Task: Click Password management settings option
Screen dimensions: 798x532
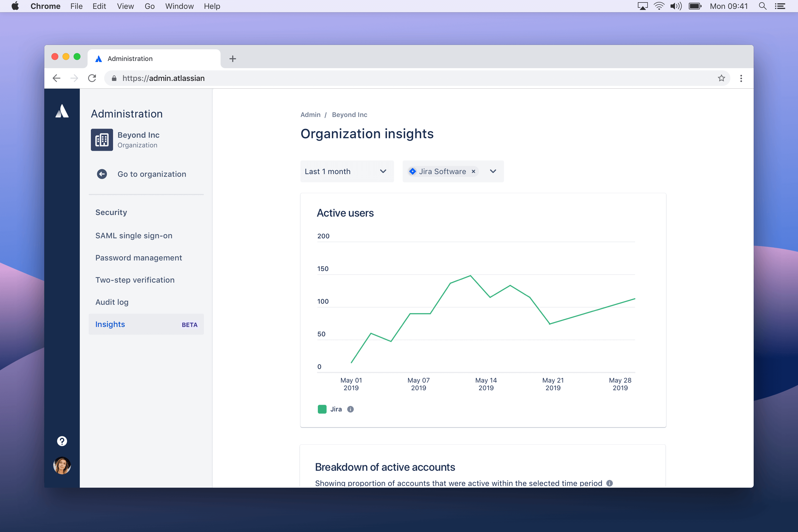Action: 139,257
